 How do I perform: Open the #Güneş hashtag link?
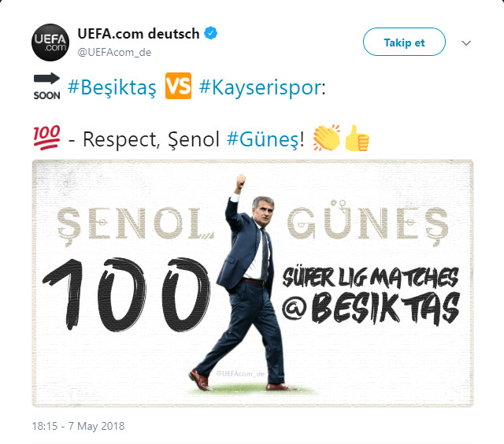coord(263,139)
